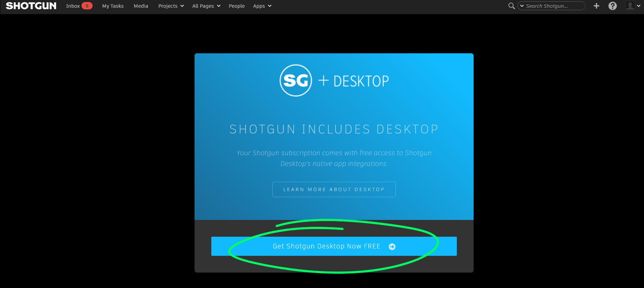Expand the All Pages dropdown menu

(x=206, y=6)
